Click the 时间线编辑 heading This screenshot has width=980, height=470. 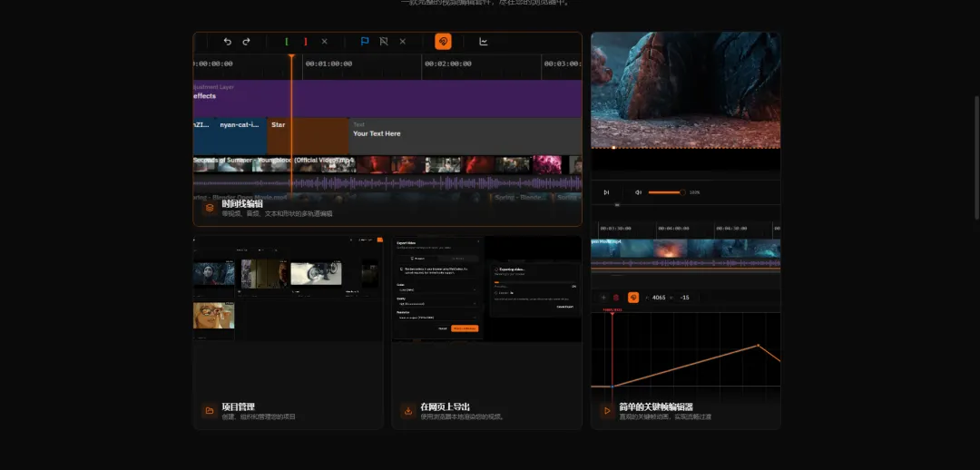point(242,204)
